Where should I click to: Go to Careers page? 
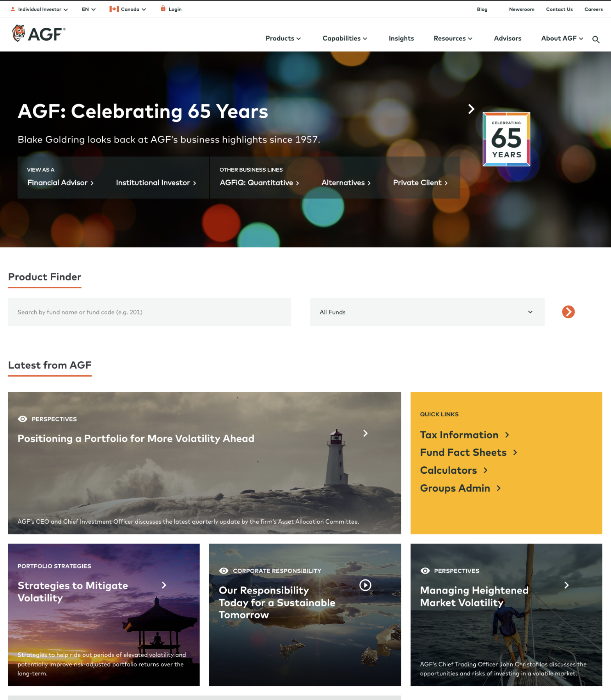(x=594, y=9)
